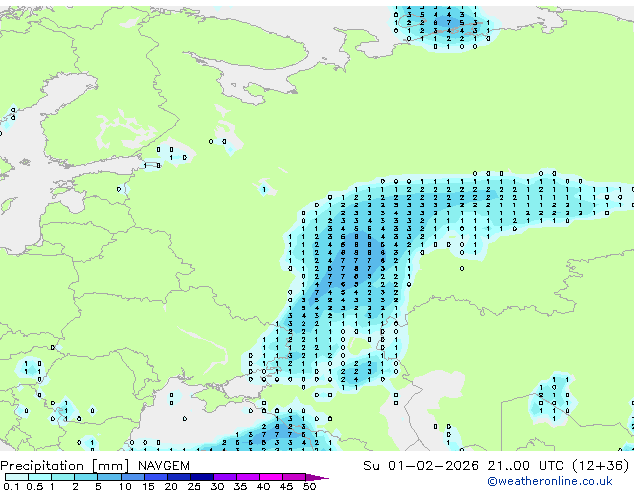Screen dimensions: 634x490
Task: Click the legend value '35'
Action: tap(240, 486)
